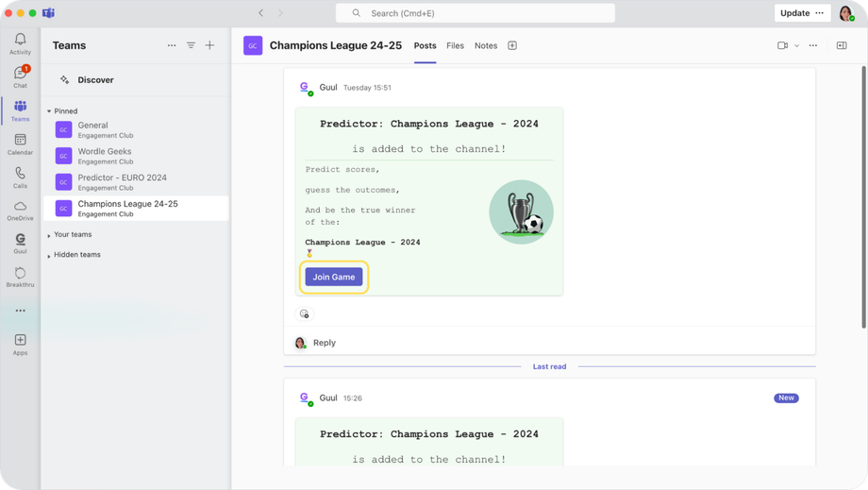Click the Tuesday 15:51 timestamp

[367, 88]
